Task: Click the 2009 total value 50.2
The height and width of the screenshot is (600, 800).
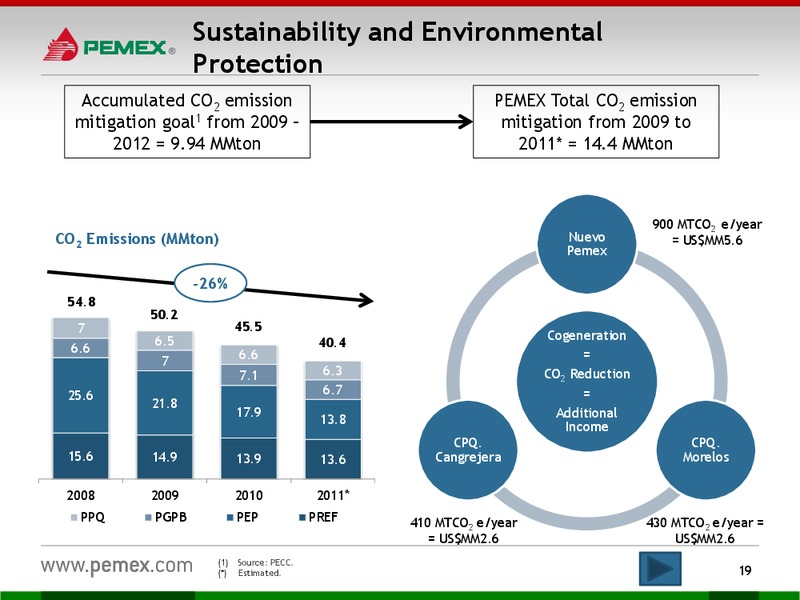Action: (164, 315)
